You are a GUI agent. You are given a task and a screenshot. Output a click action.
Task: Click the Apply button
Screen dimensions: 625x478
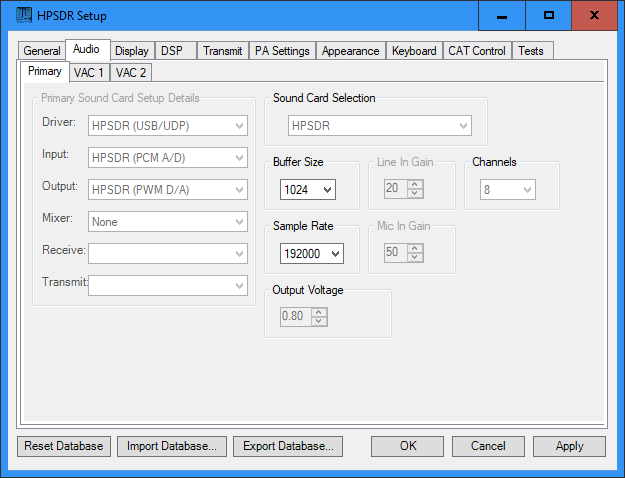pyautogui.click(x=569, y=446)
